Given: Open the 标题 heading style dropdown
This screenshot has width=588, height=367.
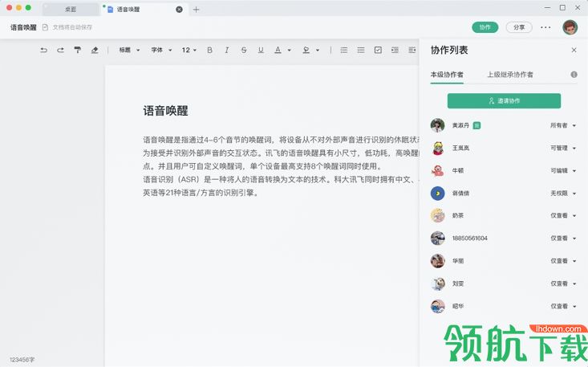Looking at the screenshot, I should point(129,50).
